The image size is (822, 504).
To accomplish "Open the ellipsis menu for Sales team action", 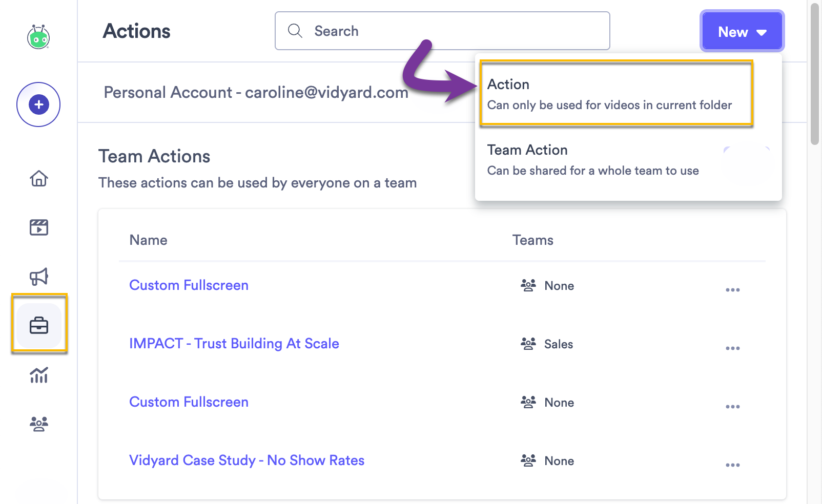I will [x=732, y=348].
